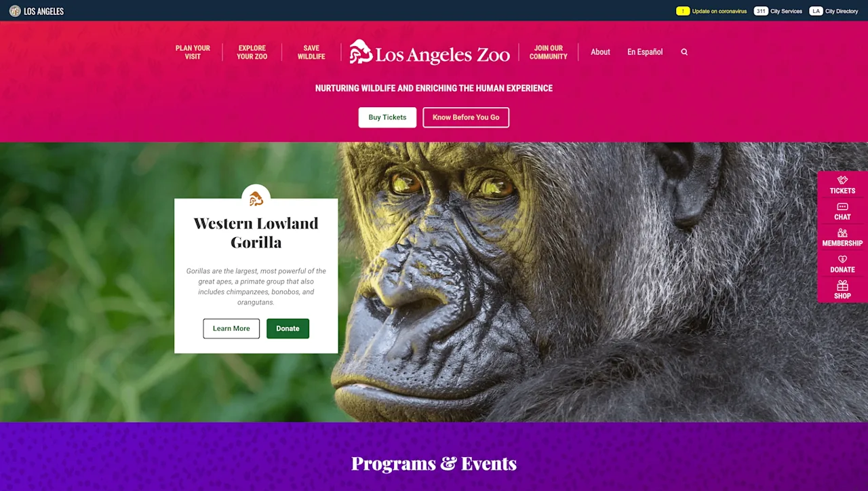This screenshot has height=491, width=868.
Task: Click the Los Angeles Zoo logo
Action: coord(429,52)
